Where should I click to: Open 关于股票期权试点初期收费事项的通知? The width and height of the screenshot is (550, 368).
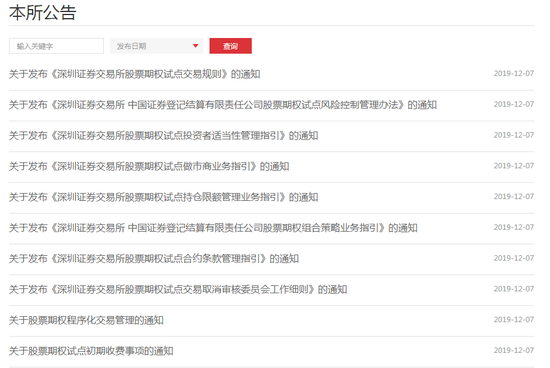[91, 351]
